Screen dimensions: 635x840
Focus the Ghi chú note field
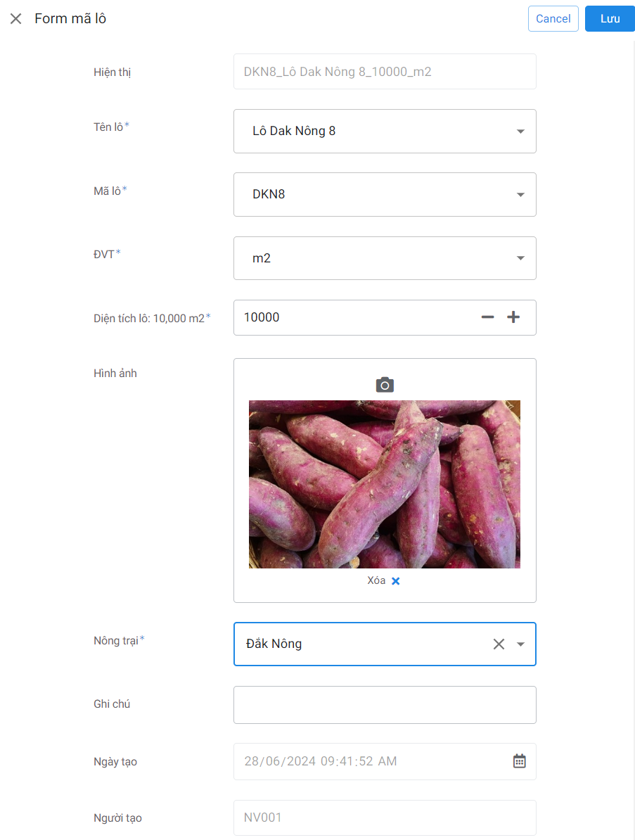(x=385, y=705)
